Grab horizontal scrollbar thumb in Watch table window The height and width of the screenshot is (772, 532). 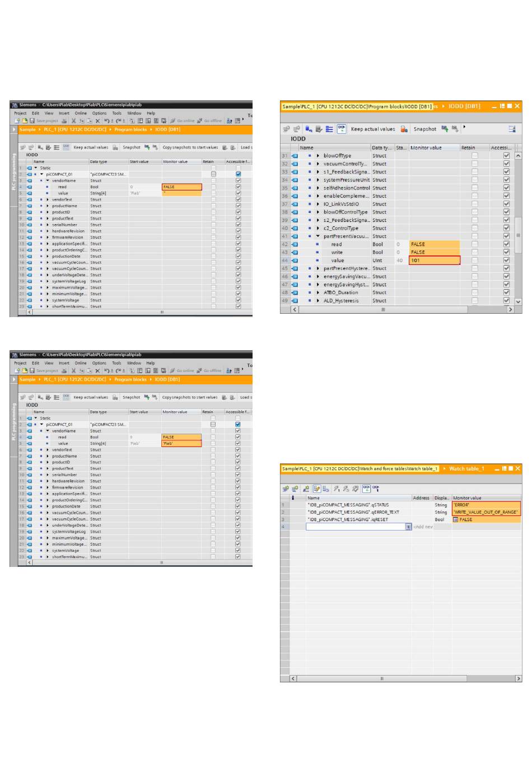pos(382,678)
